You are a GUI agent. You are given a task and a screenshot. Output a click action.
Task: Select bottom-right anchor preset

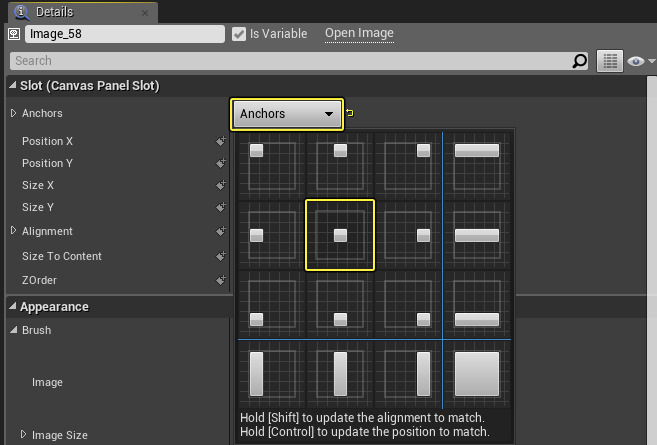tap(408, 304)
